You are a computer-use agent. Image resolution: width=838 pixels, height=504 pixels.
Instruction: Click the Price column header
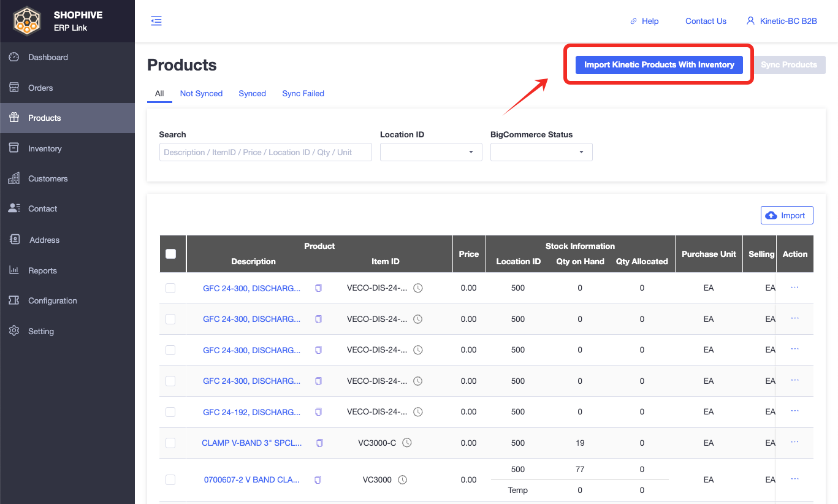click(x=469, y=254)
